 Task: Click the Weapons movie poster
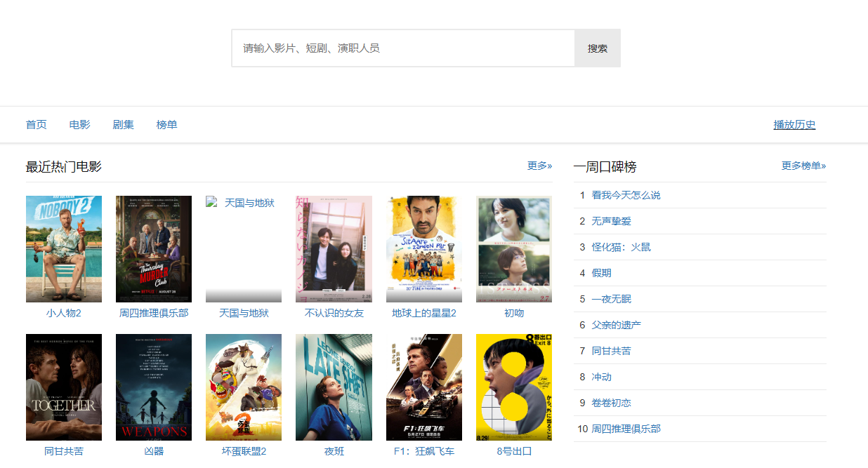[x=154, y=387]
